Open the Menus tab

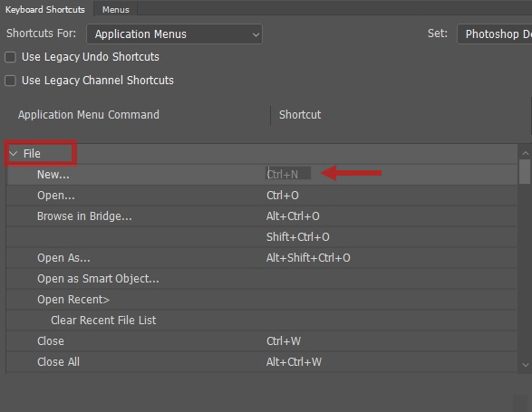pyautogui.click(x=116, y=9)
